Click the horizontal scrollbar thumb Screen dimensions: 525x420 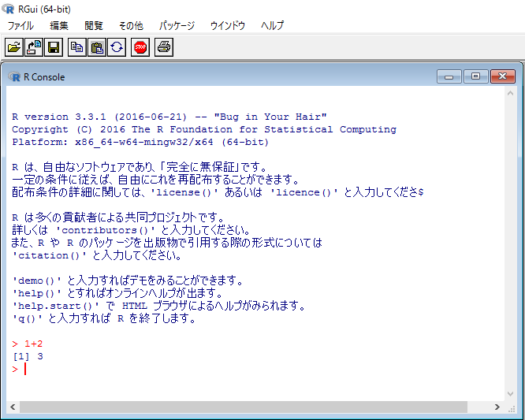click(244, 407)
